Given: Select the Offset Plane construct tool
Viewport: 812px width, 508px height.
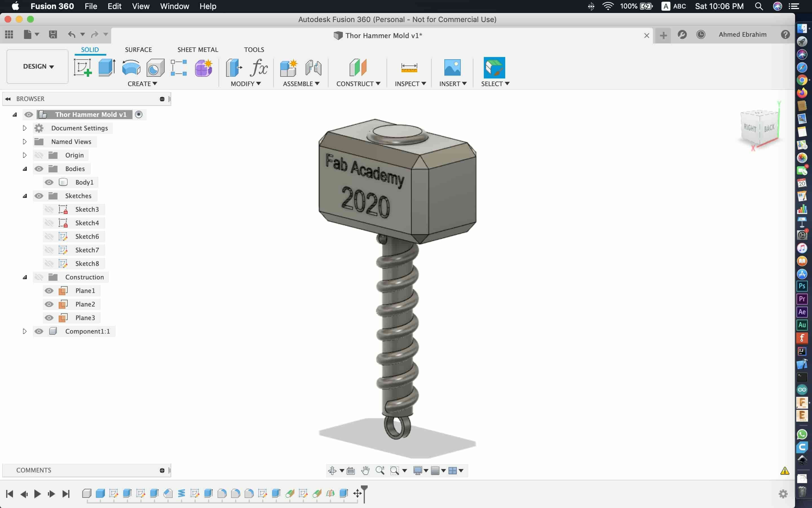Looking at the screenshot, I should (358, 67).
